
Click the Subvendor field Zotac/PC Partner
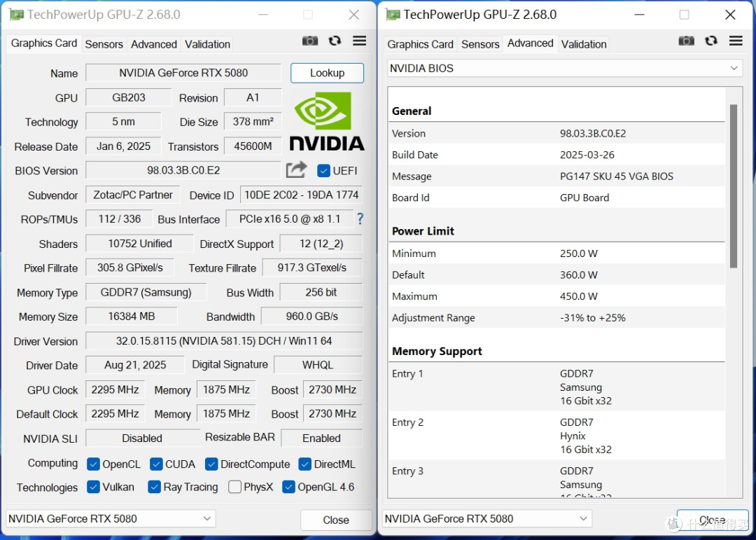tap(132, 195)
